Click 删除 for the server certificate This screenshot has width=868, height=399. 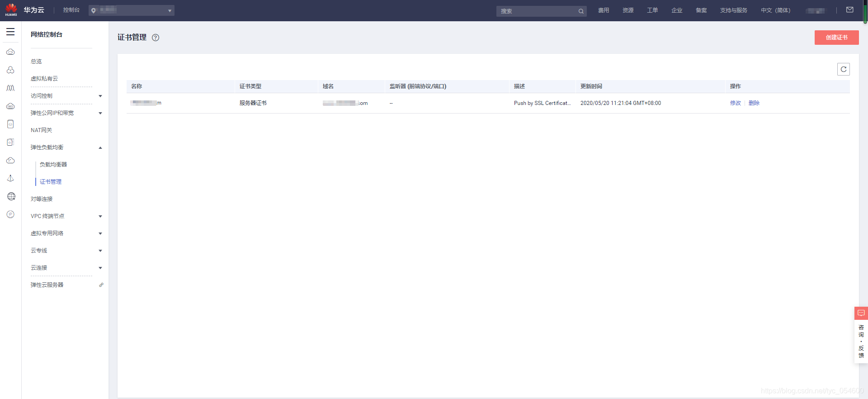754,103
